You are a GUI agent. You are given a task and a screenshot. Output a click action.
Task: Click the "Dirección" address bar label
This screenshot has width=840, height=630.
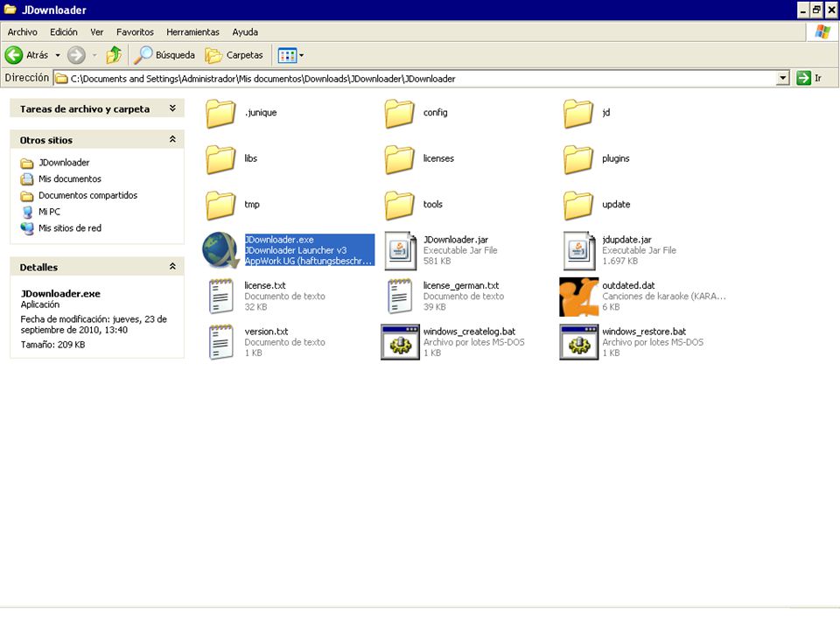[27, 78]
